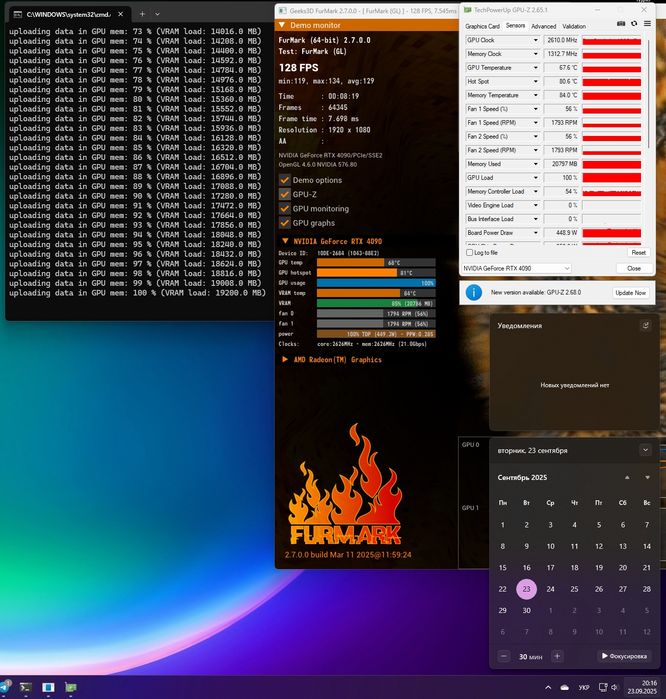This screenshot has height=699, width=666.
Task: Click the Terminal icon in the taskbar
Action: click(x=26, y=687)
